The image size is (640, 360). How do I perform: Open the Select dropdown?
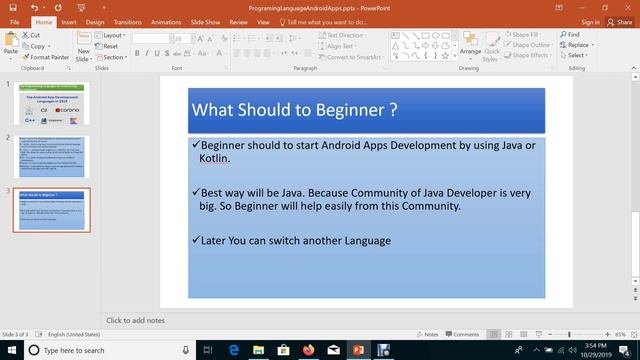575,55
